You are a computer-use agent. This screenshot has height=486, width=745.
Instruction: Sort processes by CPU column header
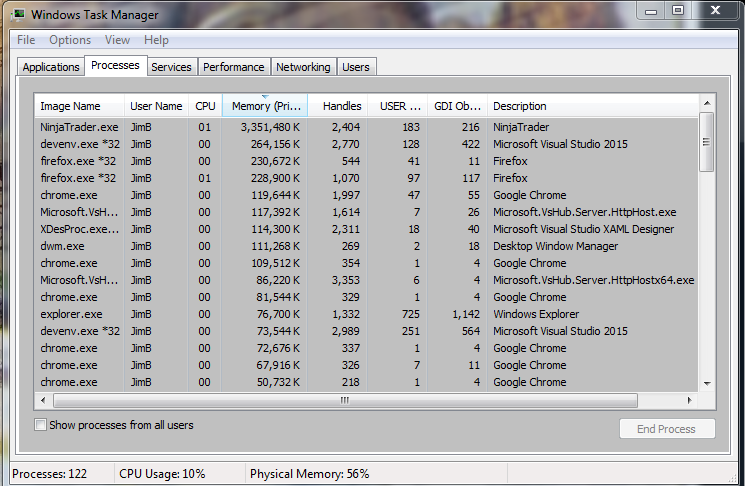[205, 106]
